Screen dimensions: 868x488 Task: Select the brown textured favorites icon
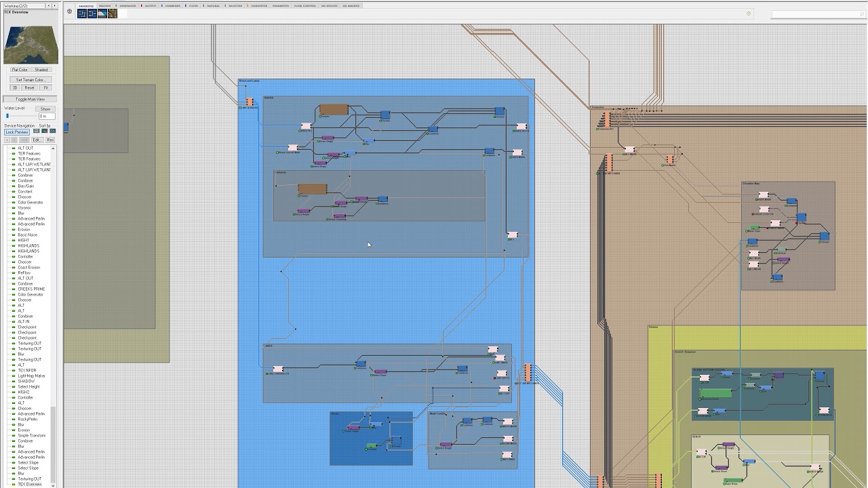(113, 13)
